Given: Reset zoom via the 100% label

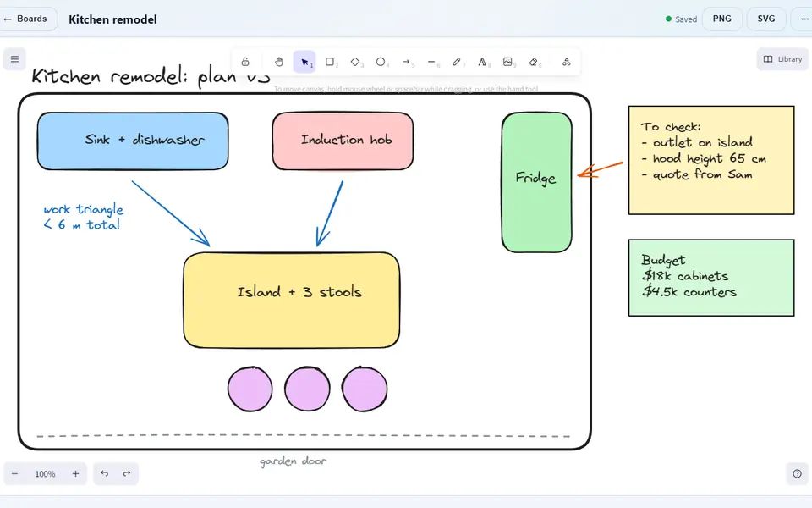Looking at the screenshot, I should tap(45, 474).
